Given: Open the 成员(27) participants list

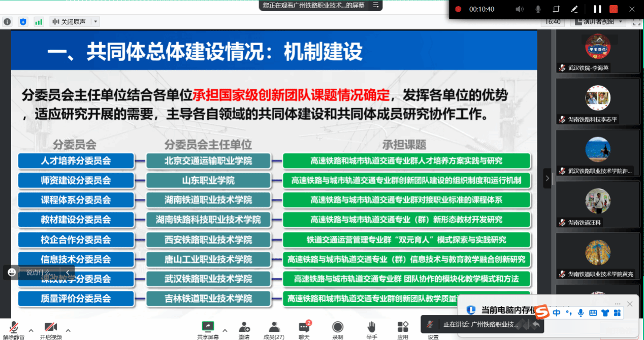Looking at the screenshot, I should (274, 329).
